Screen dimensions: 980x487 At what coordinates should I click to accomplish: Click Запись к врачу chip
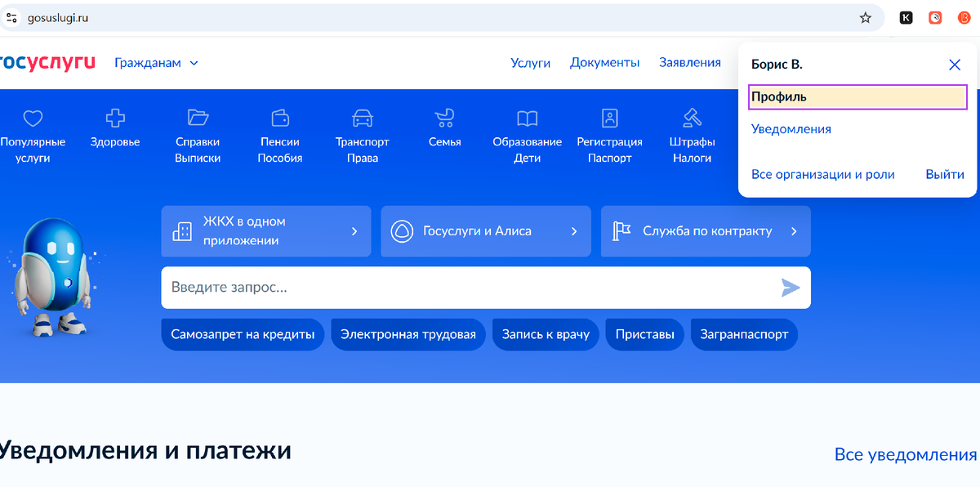(x=546, y=334)
